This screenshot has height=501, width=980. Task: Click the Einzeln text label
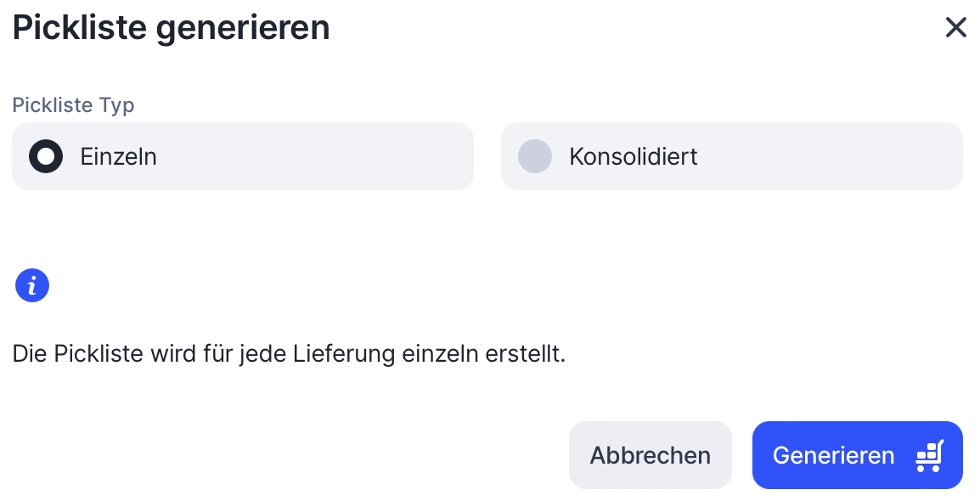point(118,157)
